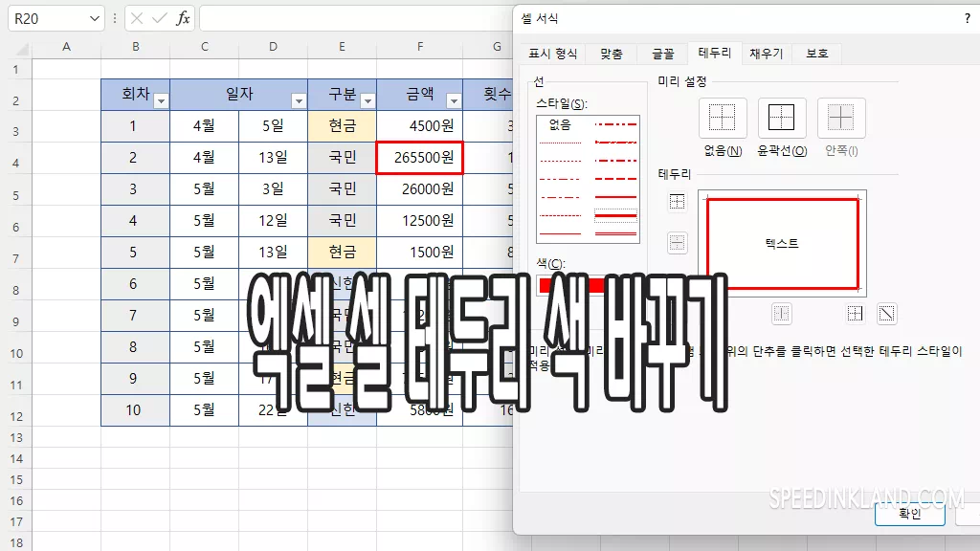Apply the diagonal down border button

pyautogui.click(x=887, y=313)
